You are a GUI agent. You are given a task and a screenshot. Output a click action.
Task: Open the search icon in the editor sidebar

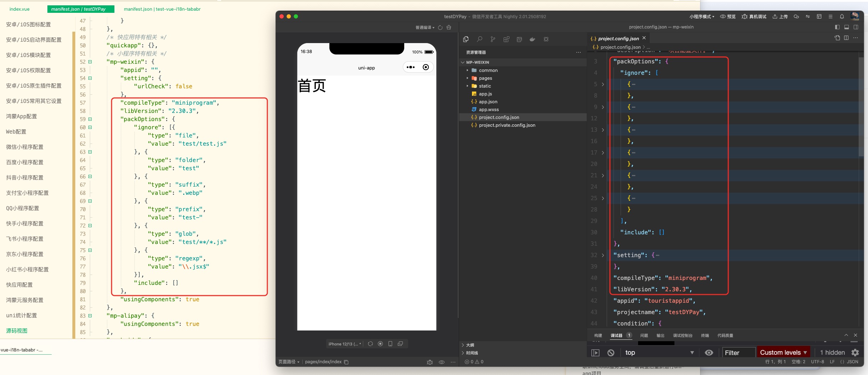pos(479,39)
